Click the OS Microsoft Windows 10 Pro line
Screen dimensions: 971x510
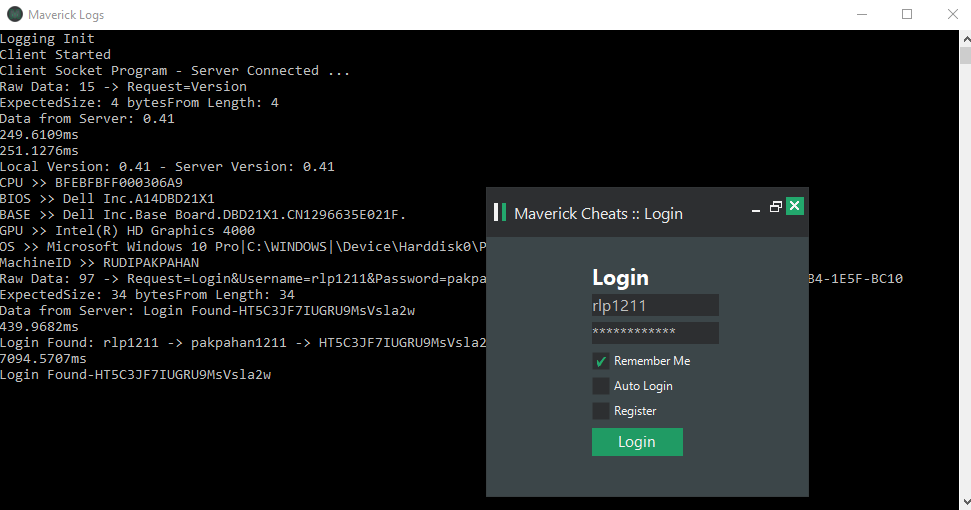pos(243,247)
